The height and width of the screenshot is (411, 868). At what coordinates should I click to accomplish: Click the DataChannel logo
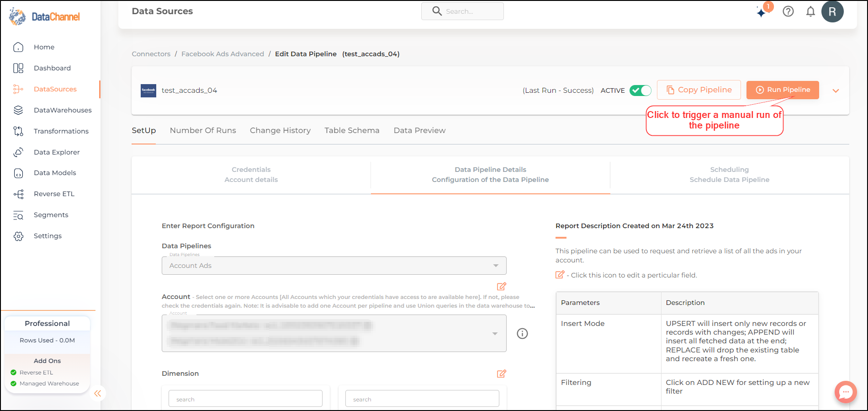44,16
